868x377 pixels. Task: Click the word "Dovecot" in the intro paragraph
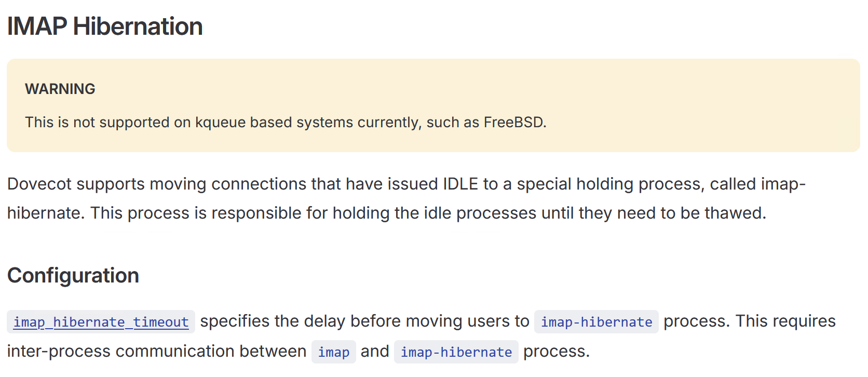click(x=39, y=184)
